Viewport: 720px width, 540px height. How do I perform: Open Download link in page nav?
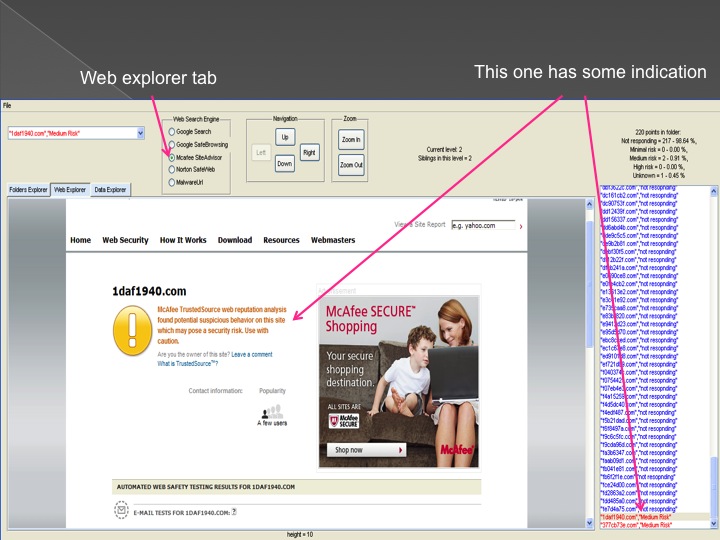(235, 240)
